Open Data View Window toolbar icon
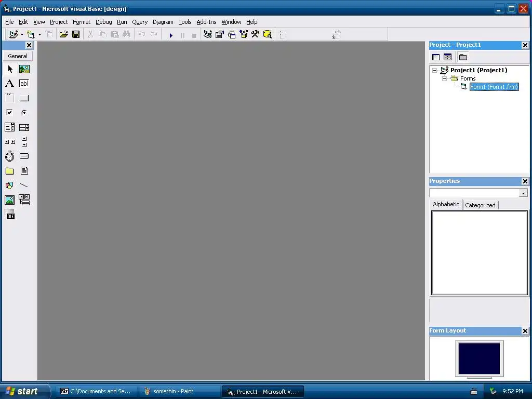The width and height of the screenshot is (532, 399). tap(268, 34)
